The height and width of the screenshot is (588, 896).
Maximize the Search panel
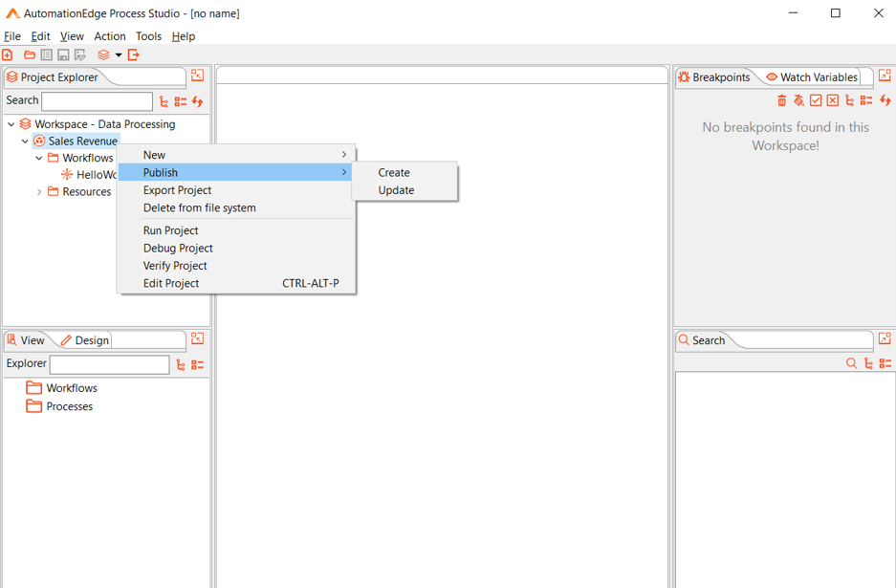(885, 338)
